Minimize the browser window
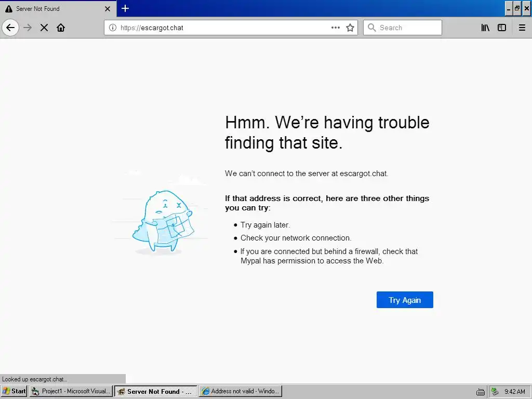Screen dimensions: 532x399 (x=509, y=9)
